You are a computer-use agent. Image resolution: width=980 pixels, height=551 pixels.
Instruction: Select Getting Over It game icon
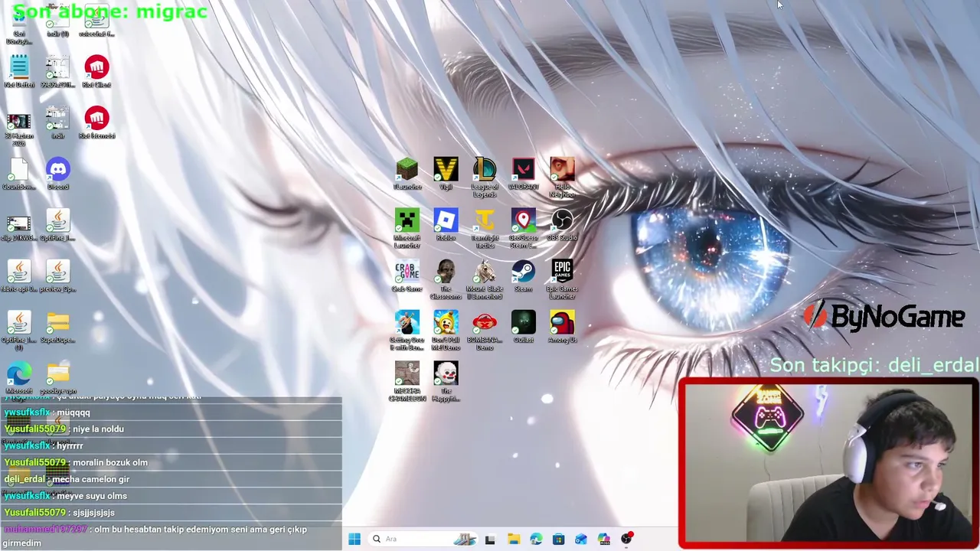(407, 322)
